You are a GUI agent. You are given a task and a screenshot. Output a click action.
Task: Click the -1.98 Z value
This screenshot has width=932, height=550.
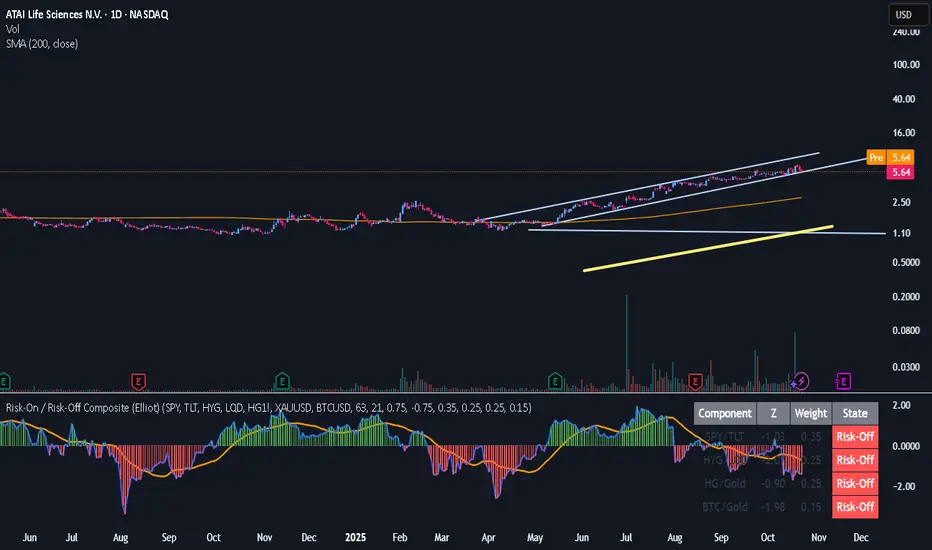click(x=773, y=507)
